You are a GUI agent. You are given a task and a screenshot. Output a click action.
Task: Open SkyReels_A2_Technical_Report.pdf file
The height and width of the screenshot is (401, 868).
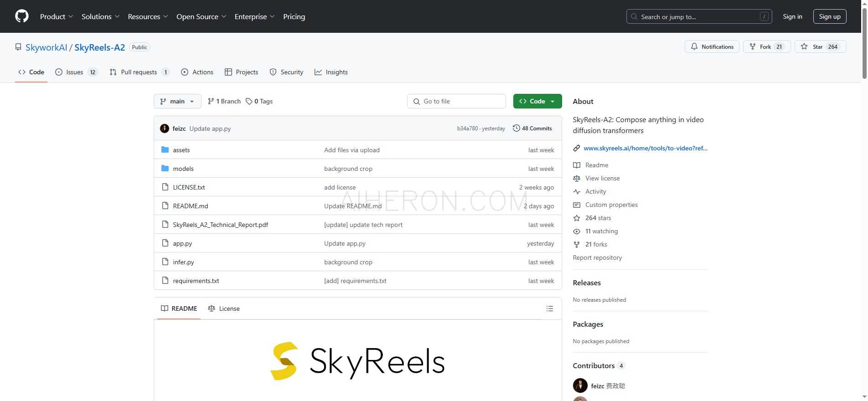click(221, 224)
